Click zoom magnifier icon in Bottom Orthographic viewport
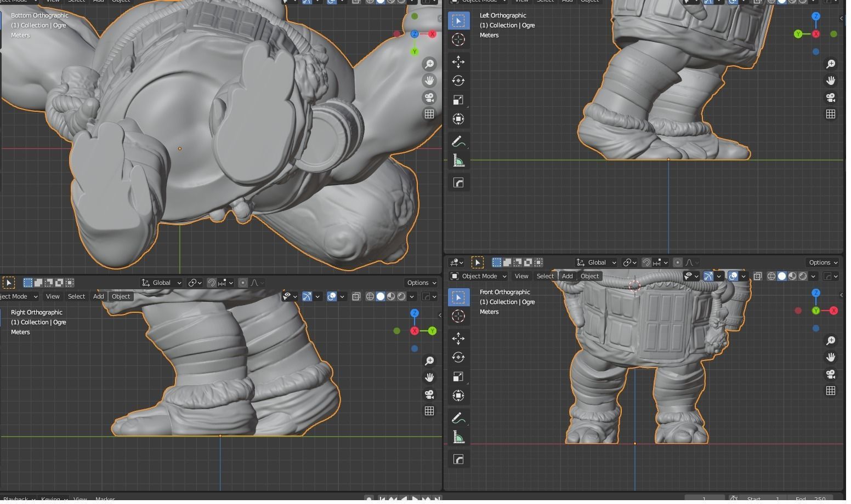This screenshot has width=851, height=504. tap(429, 64)
